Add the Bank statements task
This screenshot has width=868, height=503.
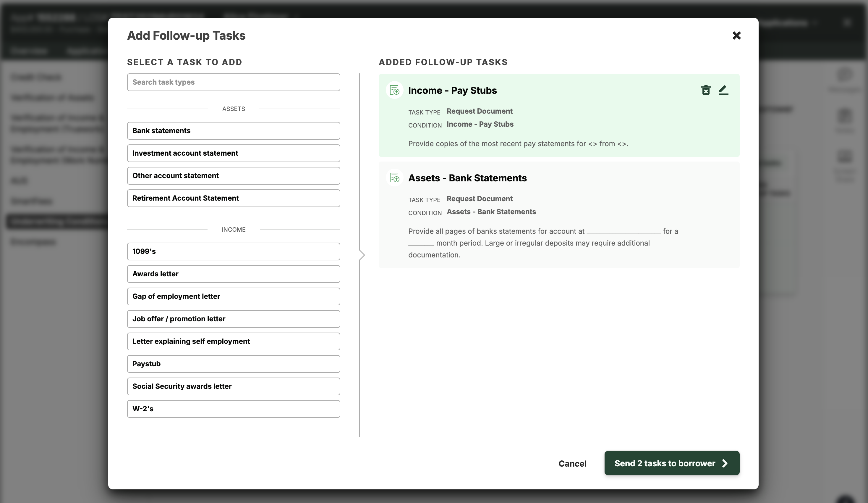[x=233, y=131]
